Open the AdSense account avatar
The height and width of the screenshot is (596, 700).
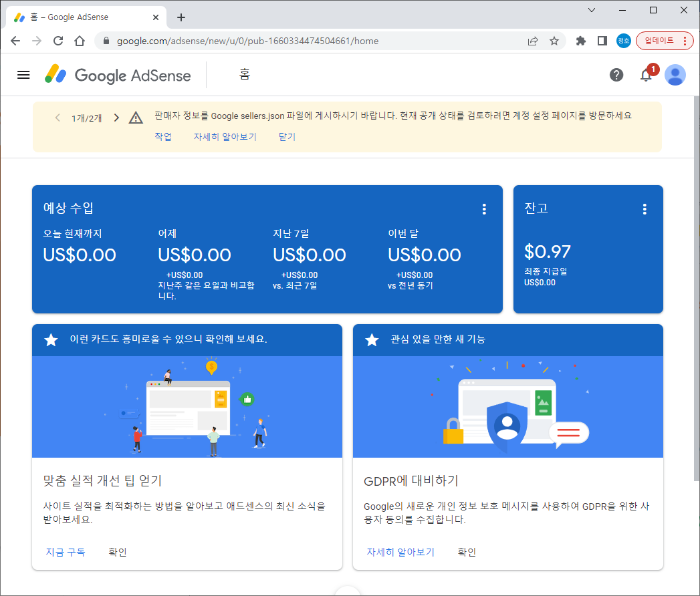tap(675, 75)
